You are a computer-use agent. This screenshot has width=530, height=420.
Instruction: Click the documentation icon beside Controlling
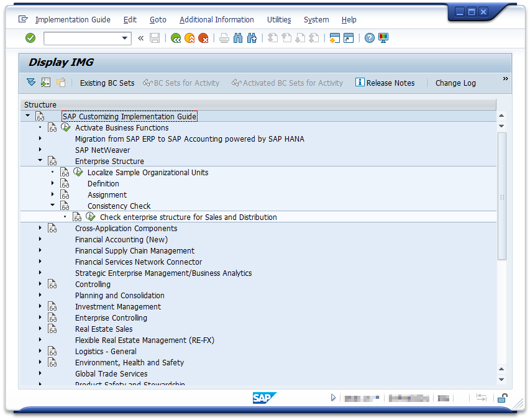(x=52, y=284)
